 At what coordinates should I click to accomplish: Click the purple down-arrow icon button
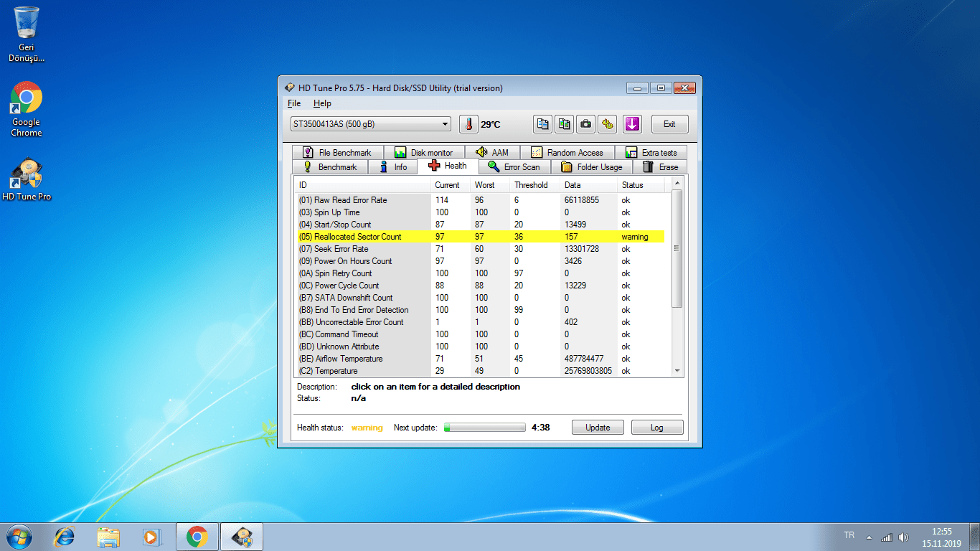click(632, 124)
